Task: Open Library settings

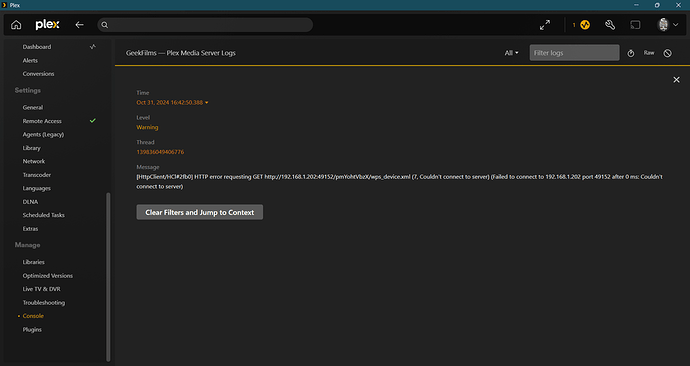Action: click(32, 148)
